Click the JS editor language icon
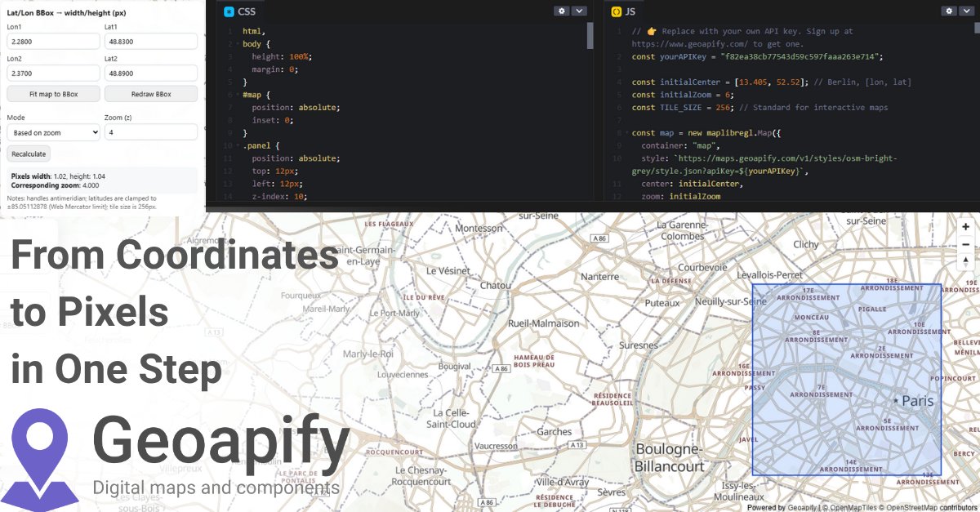This screenshot has height=512, width=980. click(616, 11)
